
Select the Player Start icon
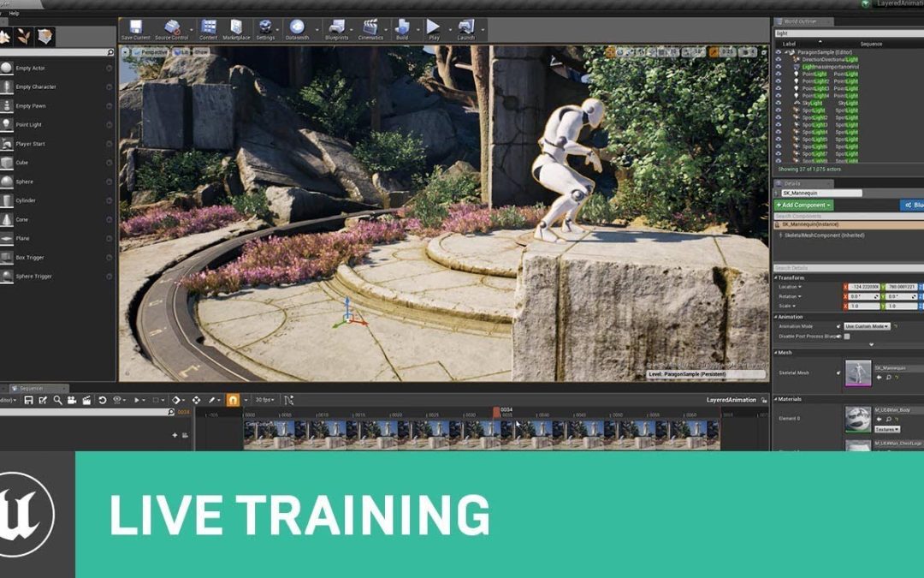(7, 143)
